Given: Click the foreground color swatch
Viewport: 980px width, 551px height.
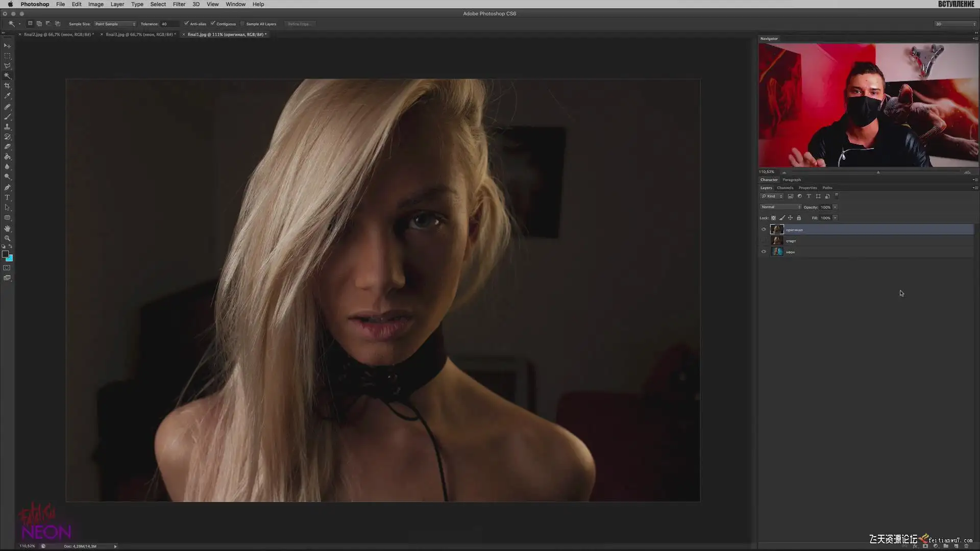Looking at the screenshot, I should coord(5,254).
